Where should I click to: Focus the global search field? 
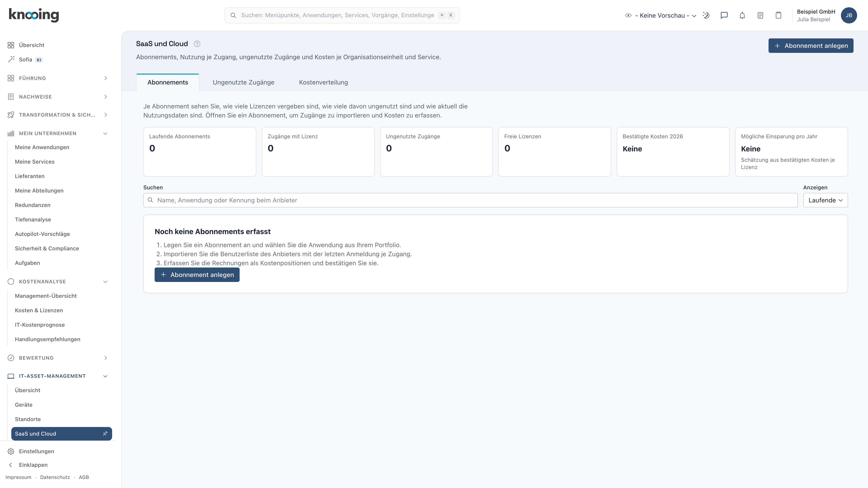point(342,15)
